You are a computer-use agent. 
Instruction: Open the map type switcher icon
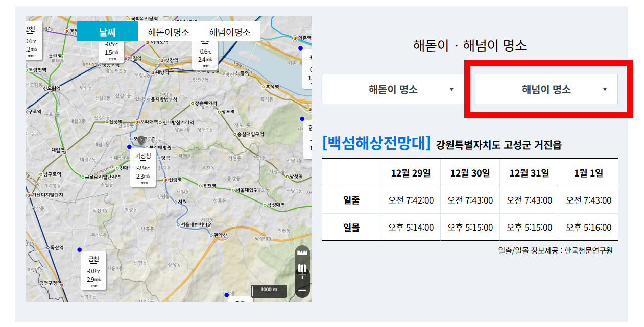point(302,269)
